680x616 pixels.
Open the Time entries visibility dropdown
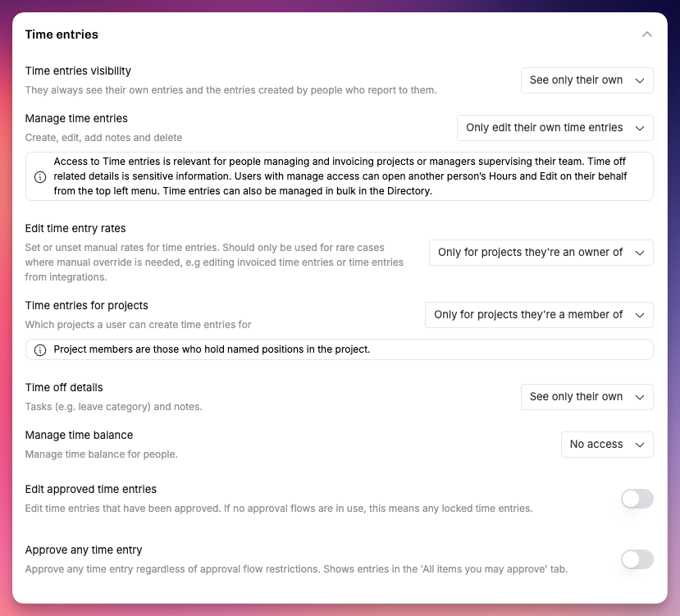tap(586, 80)
